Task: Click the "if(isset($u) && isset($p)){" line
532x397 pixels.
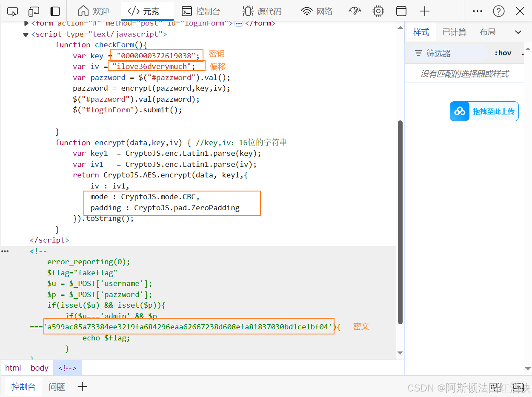Action: (106, 305)
